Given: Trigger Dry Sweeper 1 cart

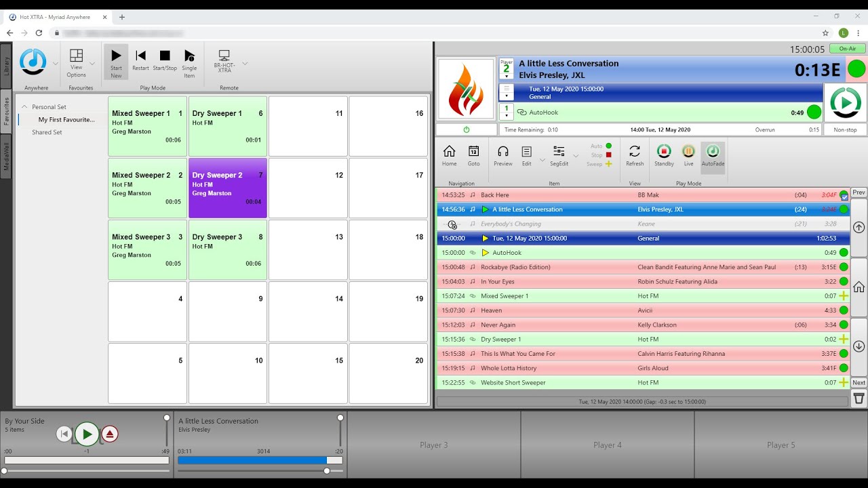Looking at the screenshot, I should click(x=227, y=126).
